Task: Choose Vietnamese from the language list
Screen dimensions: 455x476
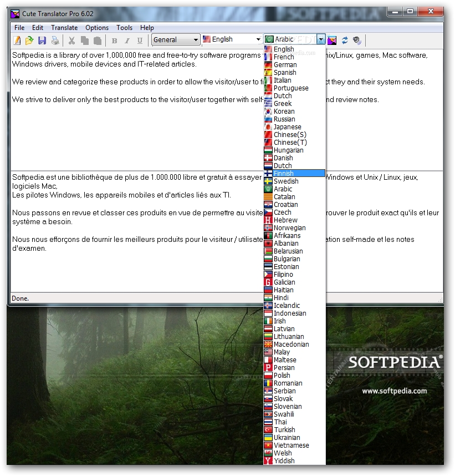Action: [x=294, y=445]
